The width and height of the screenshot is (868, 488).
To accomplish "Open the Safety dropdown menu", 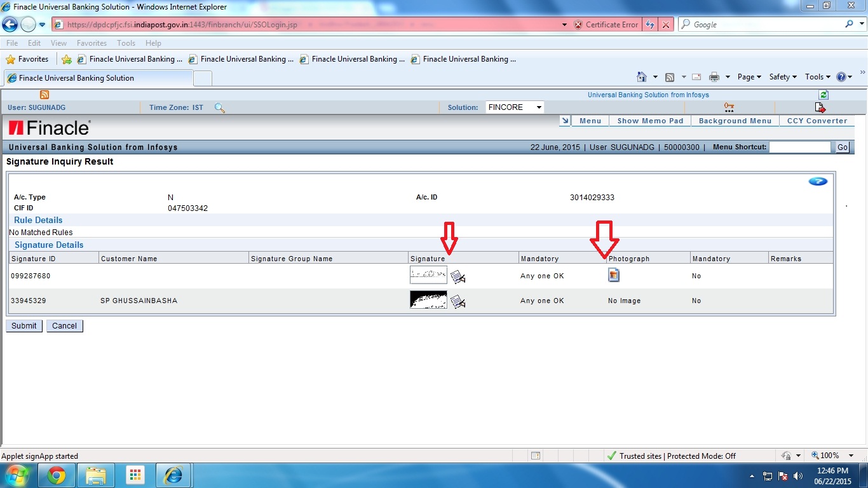I will (783, 77).
